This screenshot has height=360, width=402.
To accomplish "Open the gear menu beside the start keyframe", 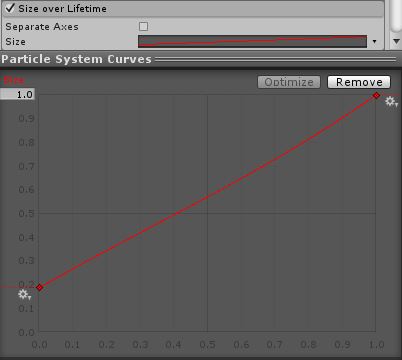I will [x=24, y=295].
